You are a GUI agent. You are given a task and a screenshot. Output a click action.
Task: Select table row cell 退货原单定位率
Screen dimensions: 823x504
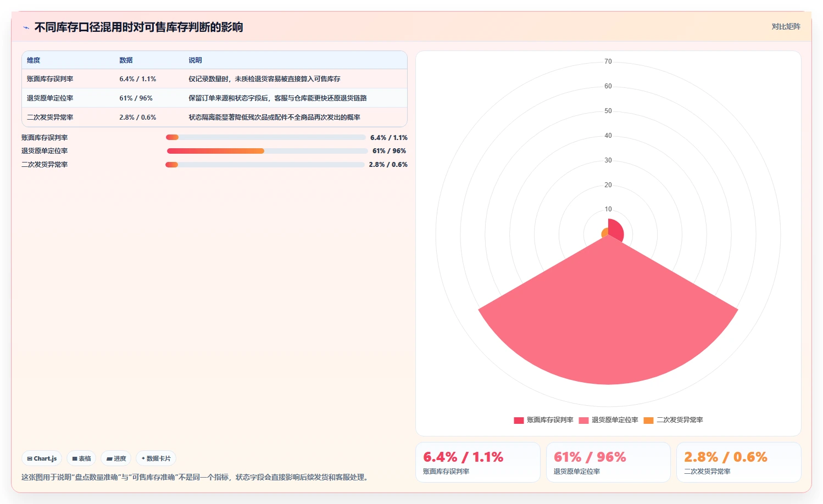(x=50, y=98)
